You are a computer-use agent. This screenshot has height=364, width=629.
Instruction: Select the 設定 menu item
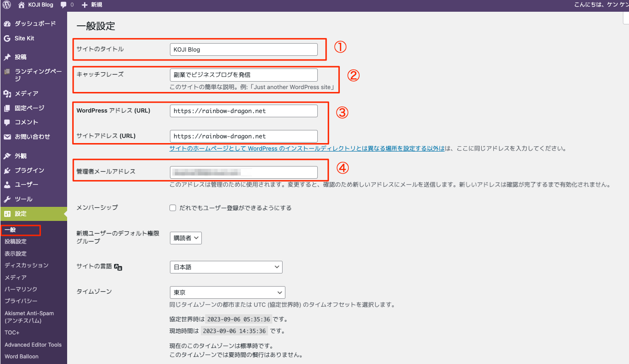click(x=33, y=213)
